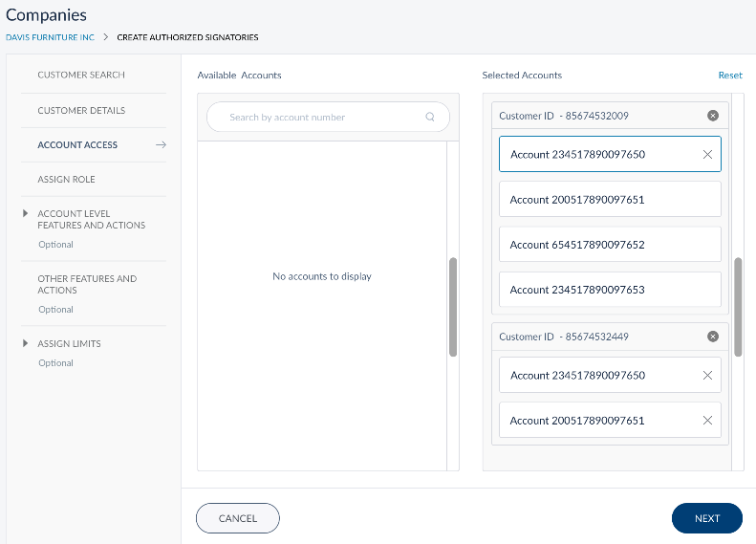756x544 pixels.
Task: Remove account 200517890097651 under customer 85674532449
Action: [x=707, y=421]
